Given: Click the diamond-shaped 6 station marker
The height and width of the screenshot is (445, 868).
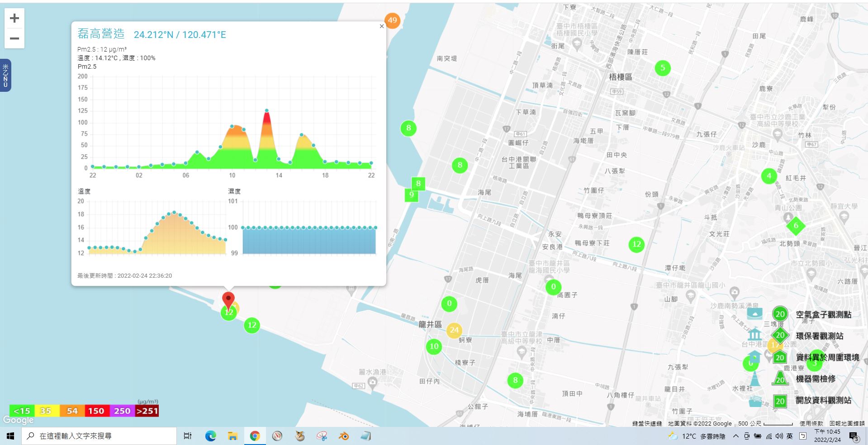Looking at the screenshot, I should coord(796,226).
